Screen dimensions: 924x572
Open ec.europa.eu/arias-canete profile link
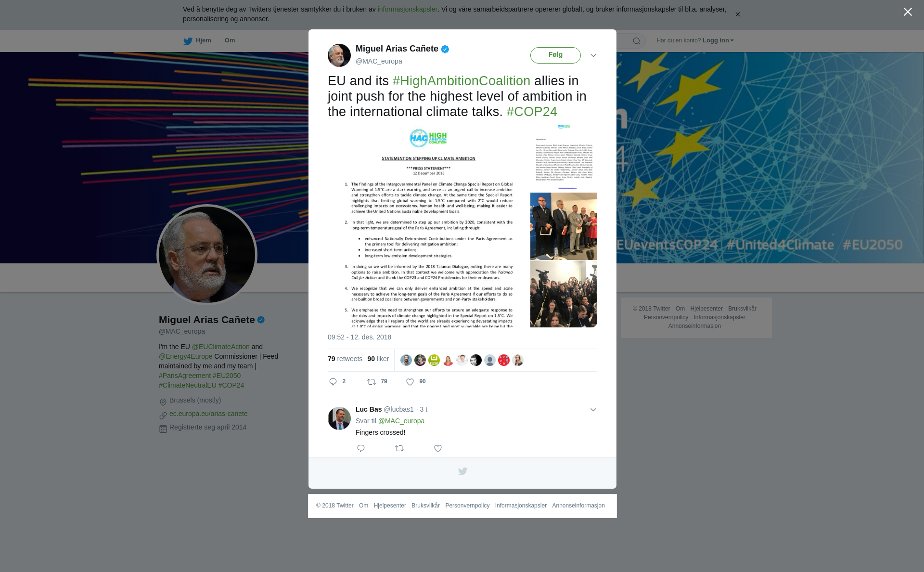point(208,414)
